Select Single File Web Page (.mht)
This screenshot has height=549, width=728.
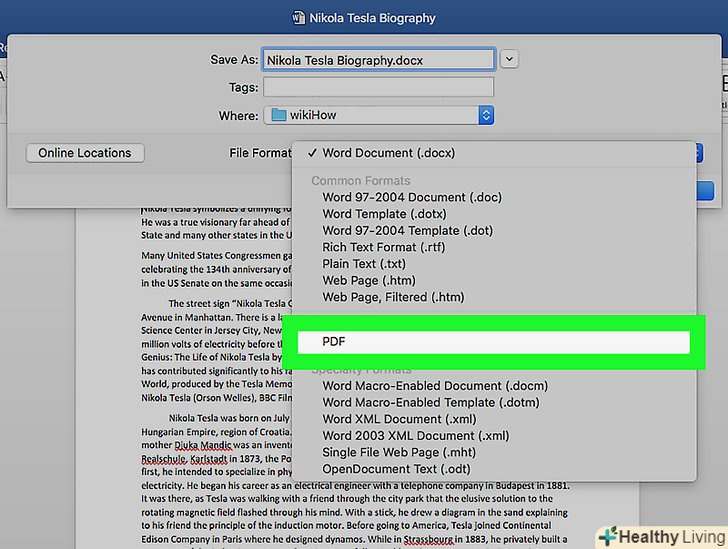pyautogui.click(x=494, y=452)
